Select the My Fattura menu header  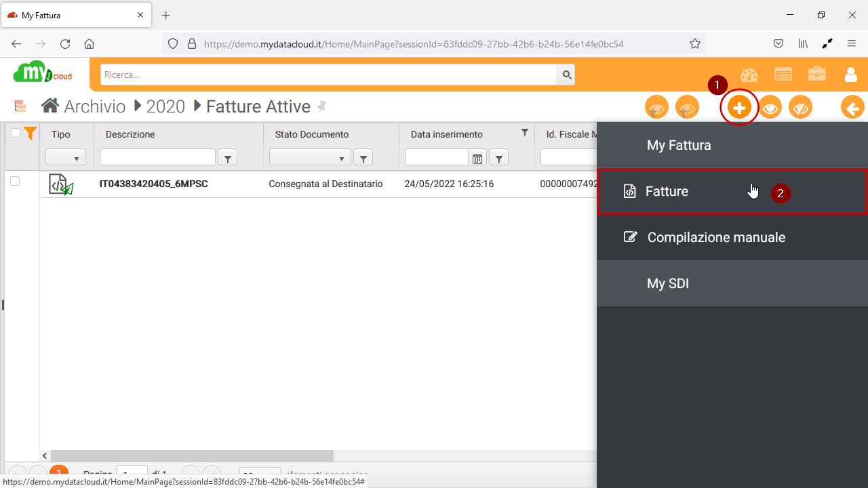pos(732,145)
